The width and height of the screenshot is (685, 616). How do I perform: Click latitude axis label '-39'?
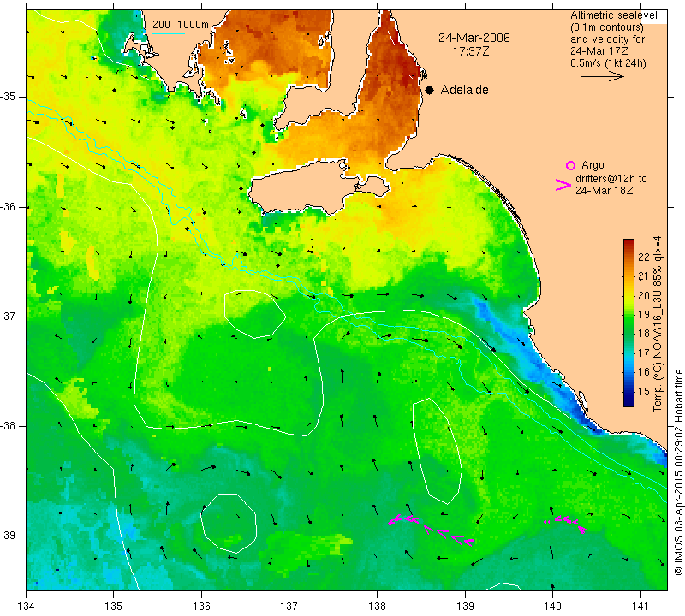[x=9, y=536]
